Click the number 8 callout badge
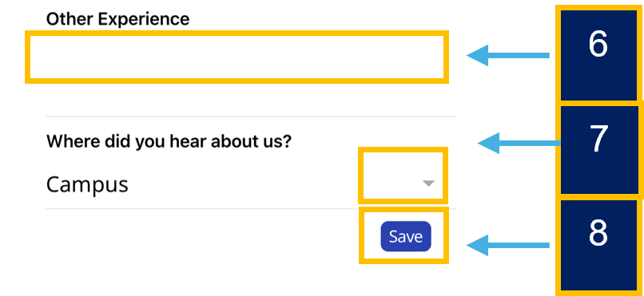 598,245
